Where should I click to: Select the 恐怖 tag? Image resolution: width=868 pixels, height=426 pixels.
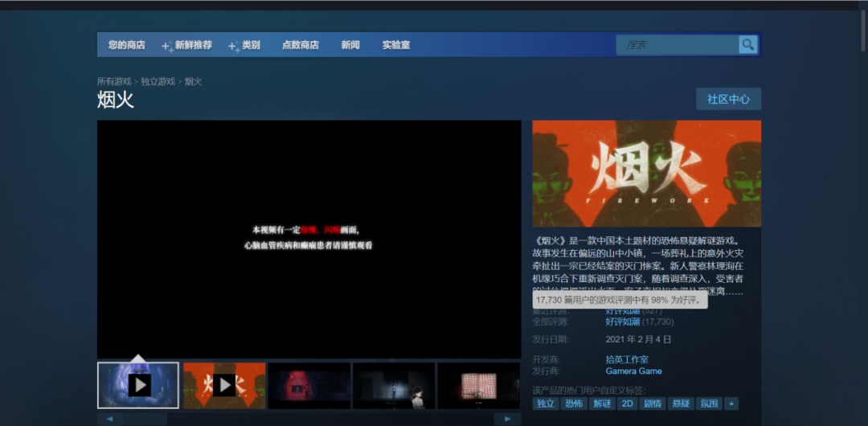tap(574, 403)
